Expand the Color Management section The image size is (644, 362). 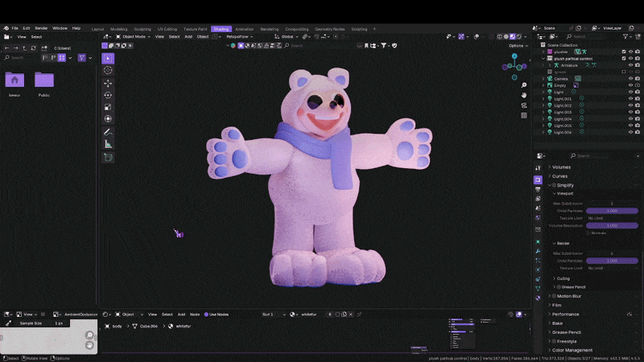572,350
